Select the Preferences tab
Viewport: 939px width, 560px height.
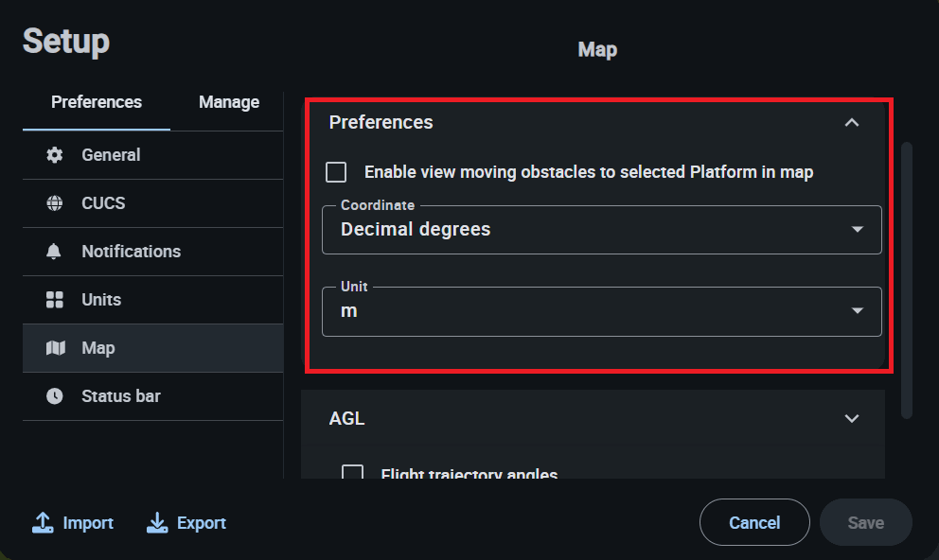[x=97, y=102]
